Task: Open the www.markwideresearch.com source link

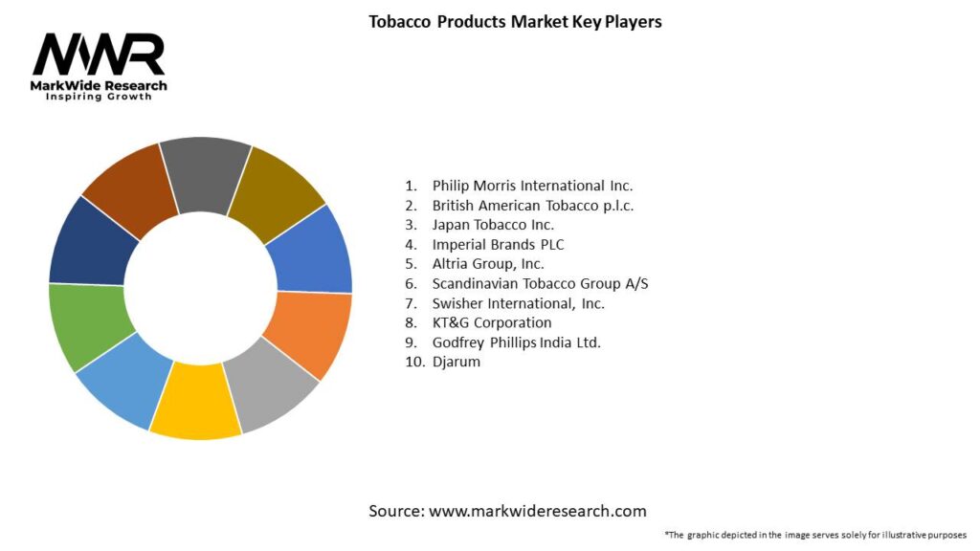Action: (538, 511)
